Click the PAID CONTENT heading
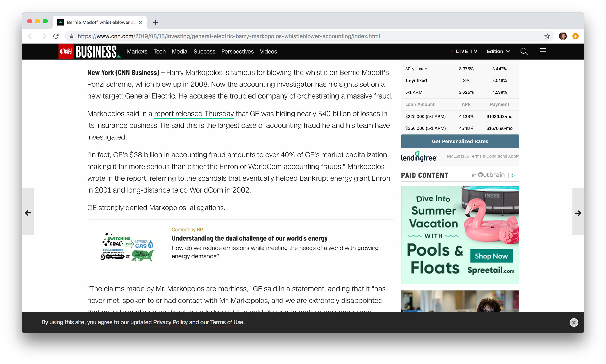 pyautogui.click(x=425, y=175)
